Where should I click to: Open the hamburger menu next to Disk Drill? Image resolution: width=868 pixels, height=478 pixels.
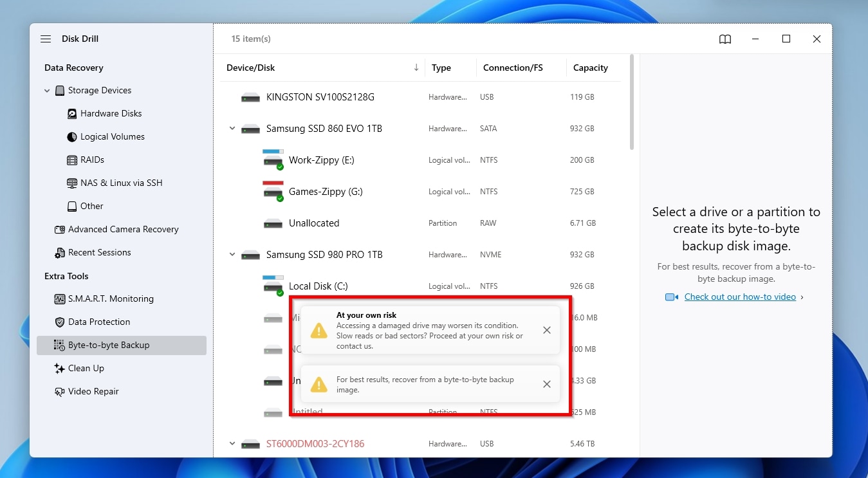tap(46, 39)
